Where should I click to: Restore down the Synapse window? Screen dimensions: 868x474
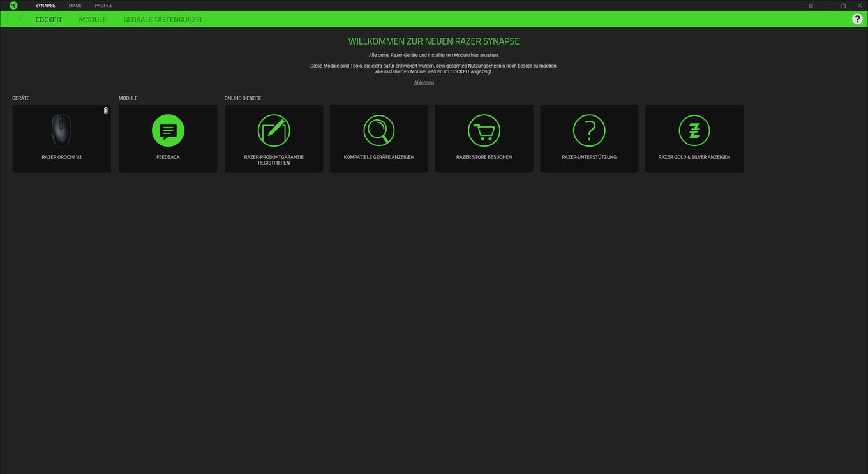point(843,6)
